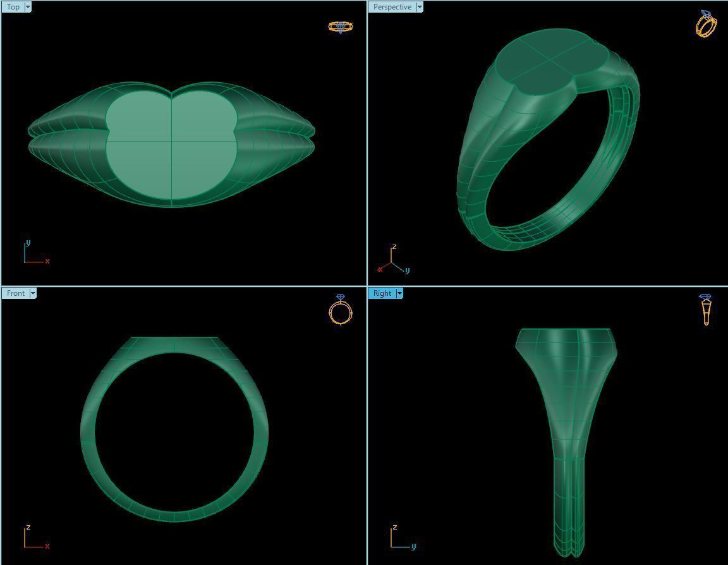This screenshot has height=565, width=728.
Task: Click the ring orientation icon in Perspective viewport
Action: 706,23
